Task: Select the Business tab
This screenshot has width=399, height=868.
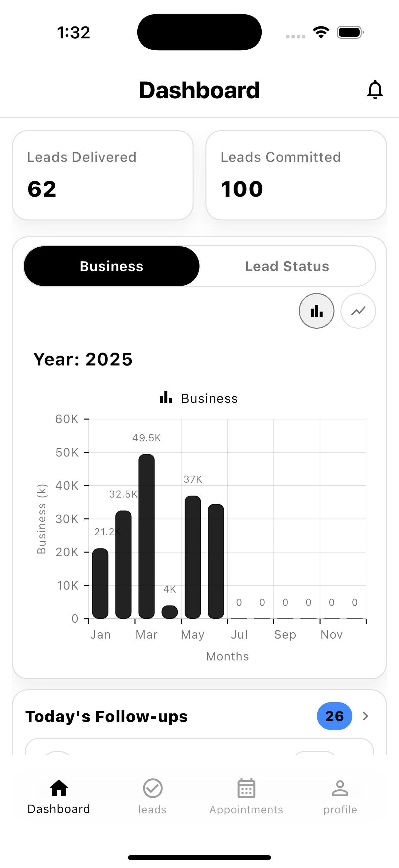Action: [111, 266]
